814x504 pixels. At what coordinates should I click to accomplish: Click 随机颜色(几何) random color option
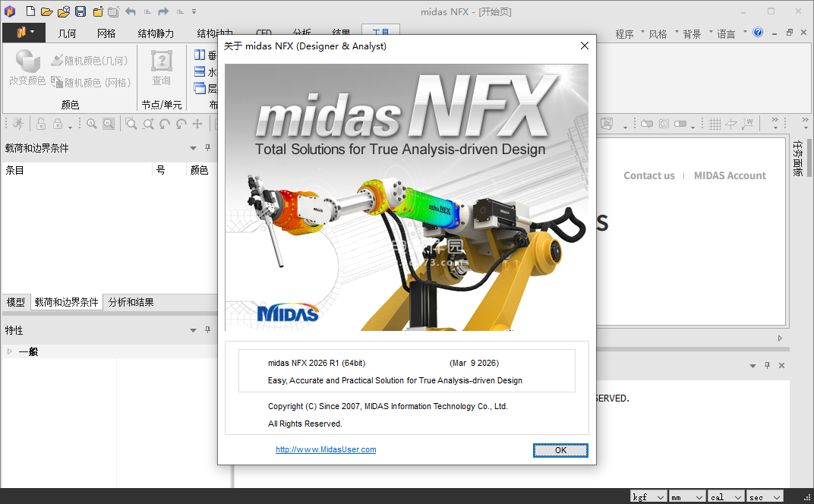click(90, 61)
